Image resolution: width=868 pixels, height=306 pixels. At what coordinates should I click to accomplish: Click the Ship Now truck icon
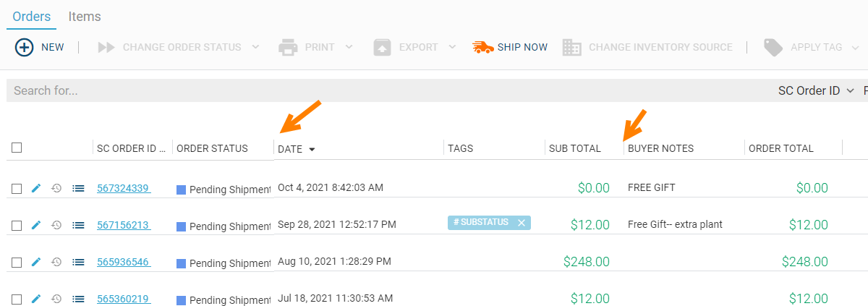coord(482,47)
